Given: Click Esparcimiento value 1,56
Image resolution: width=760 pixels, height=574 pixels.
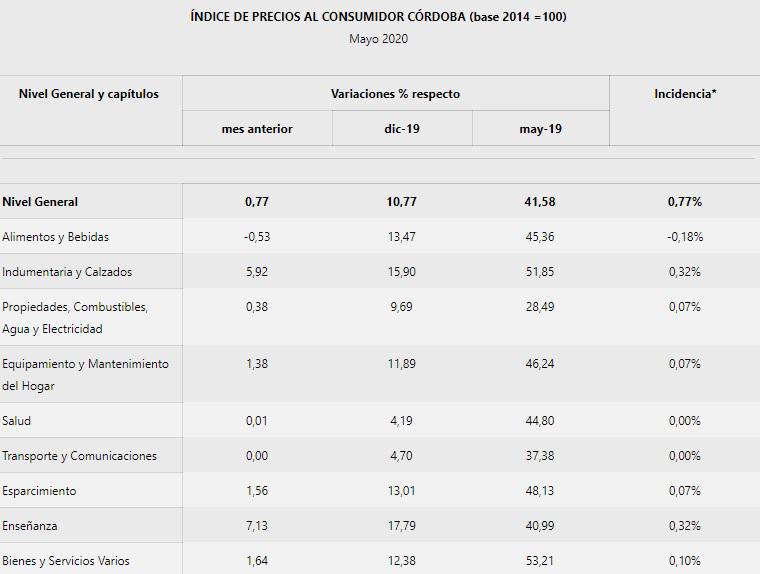Looking at the screenshot, I should coord(257,491).
